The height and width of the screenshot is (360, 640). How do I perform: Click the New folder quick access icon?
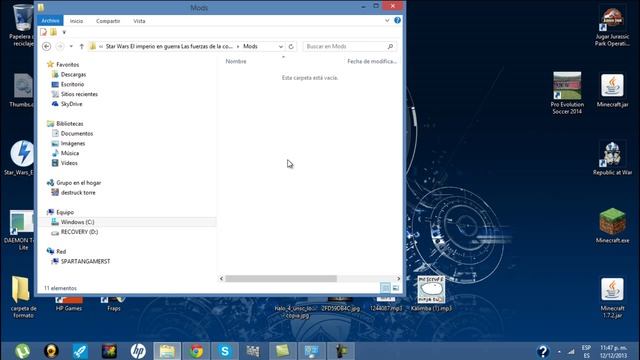coord(53,32)
